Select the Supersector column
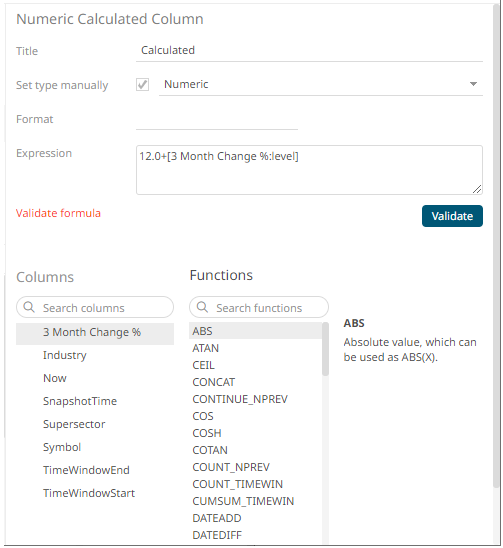The image size is (503, 548). point(95,424)
